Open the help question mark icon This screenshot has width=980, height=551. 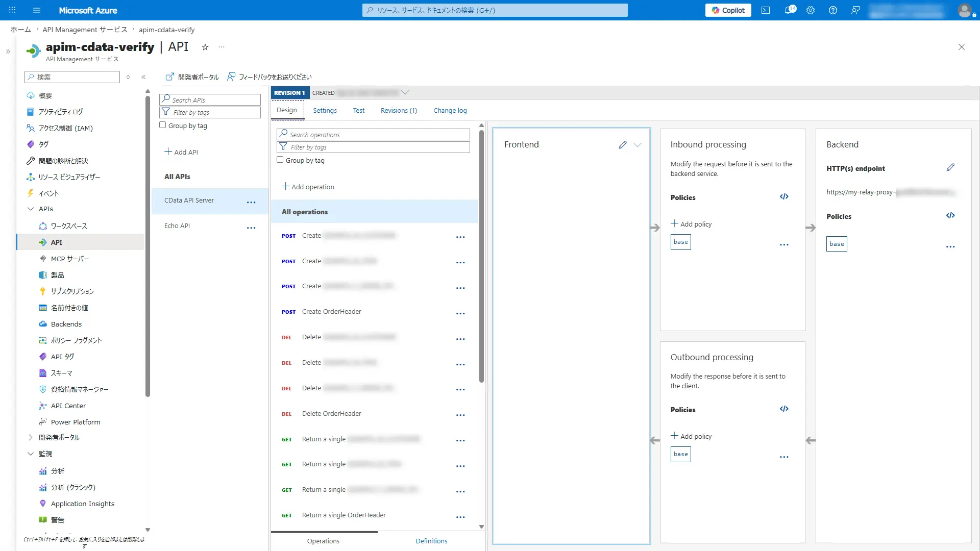pos(833,10)
